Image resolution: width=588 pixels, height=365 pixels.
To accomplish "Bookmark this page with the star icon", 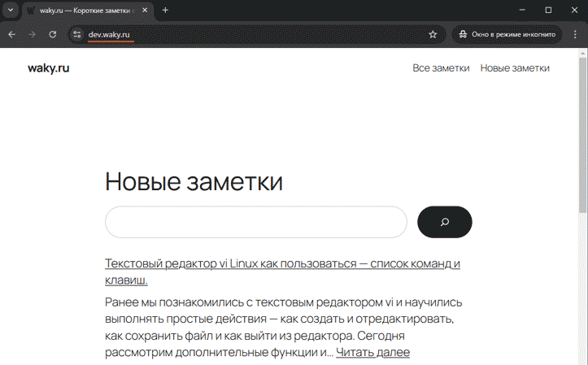I will click(x=433, y=34).
